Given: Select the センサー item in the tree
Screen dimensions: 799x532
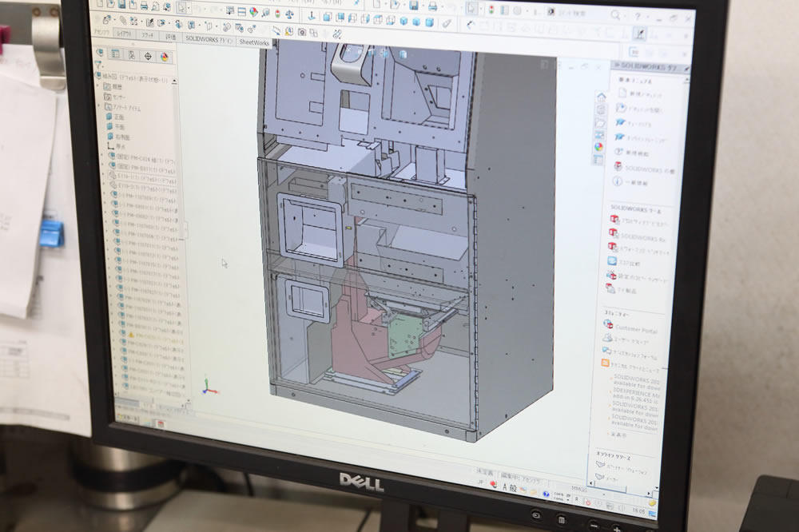Looking at the screenshot, I should [114, 97].
